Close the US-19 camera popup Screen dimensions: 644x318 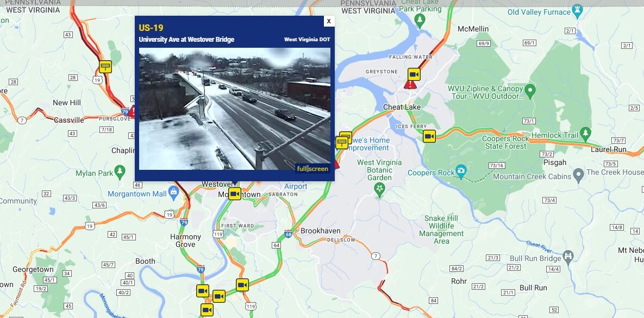(x=329, y=21)
